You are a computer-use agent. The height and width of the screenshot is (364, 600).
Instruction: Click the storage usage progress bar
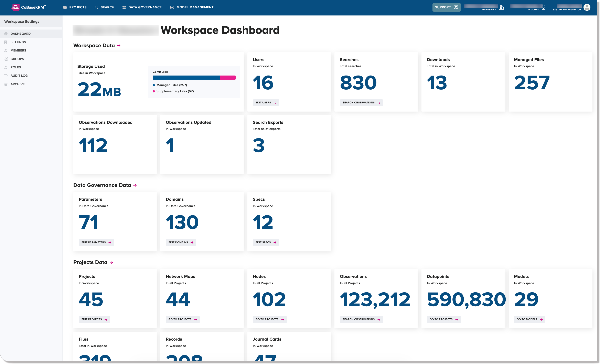click(194, 78)
